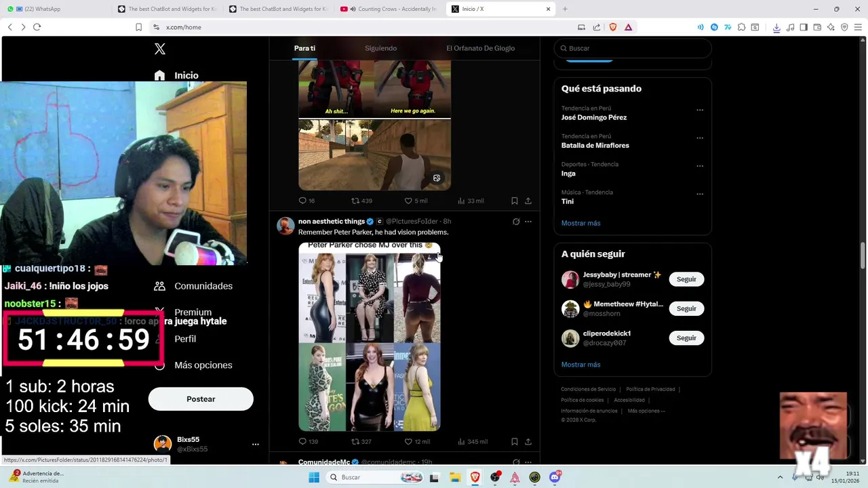The image size is (868, 488).
Task: Open more options on the Peter Parker post
Action: point(528,222)
